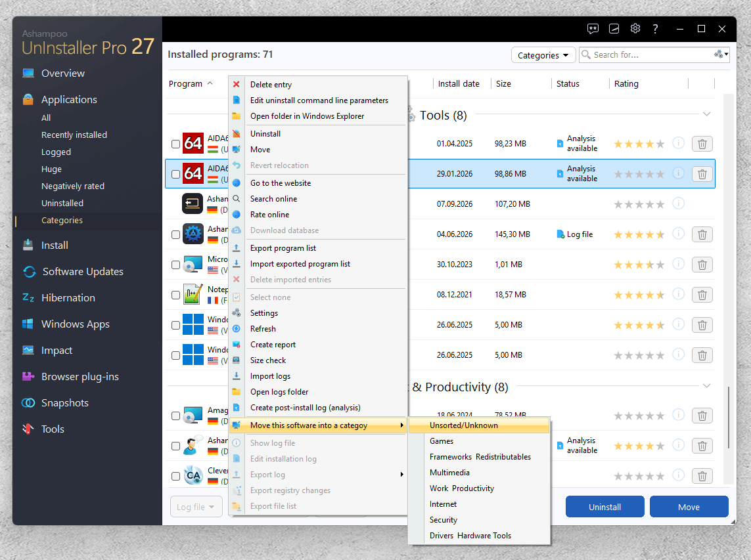Click the Tools icon in sidebar

[x=28, y=429]
